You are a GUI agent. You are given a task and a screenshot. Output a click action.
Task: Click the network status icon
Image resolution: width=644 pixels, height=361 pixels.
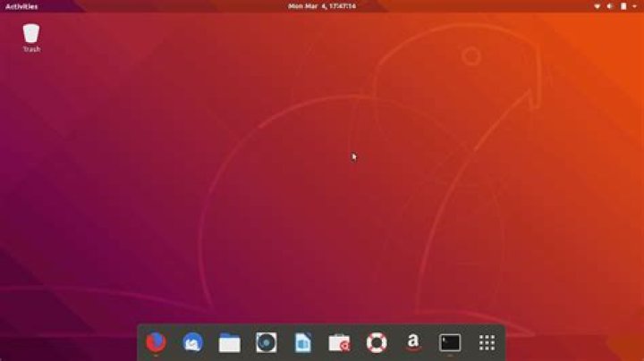(x=597, y=6)
